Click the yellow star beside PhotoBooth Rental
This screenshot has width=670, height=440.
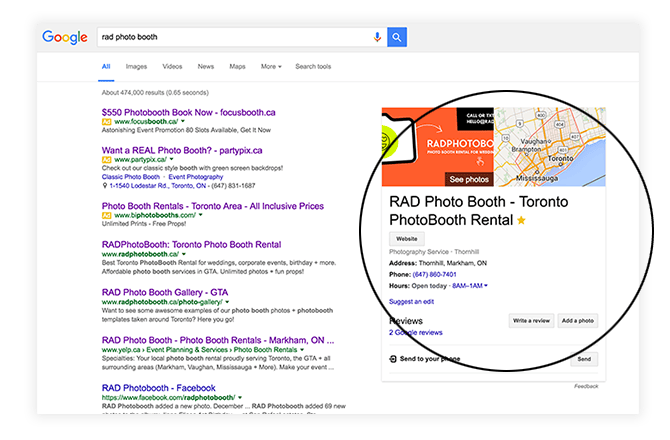pos(521,220)
